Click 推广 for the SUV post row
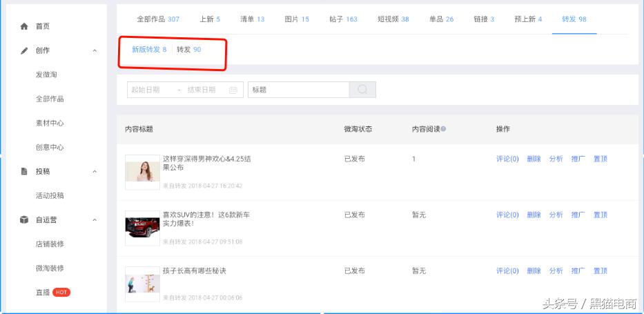644x314 pixels. pyautogui.click(x=578, y=215)
